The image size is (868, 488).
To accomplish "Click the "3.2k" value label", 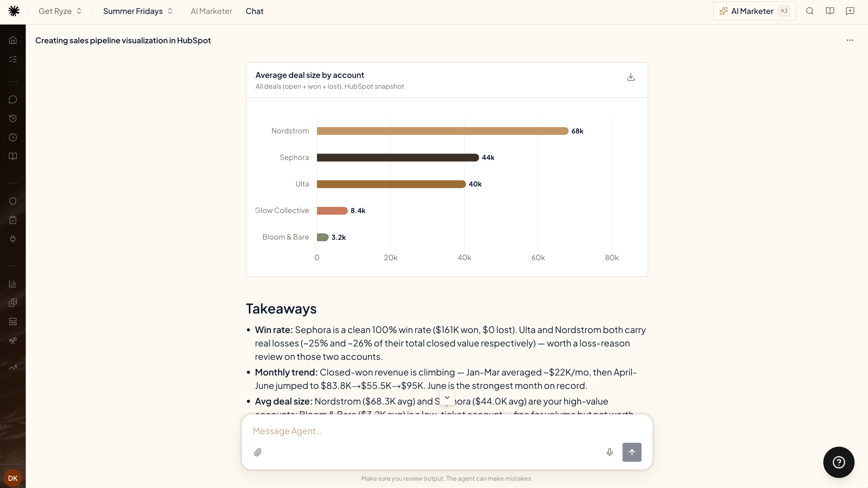I will tap(338, 237).
